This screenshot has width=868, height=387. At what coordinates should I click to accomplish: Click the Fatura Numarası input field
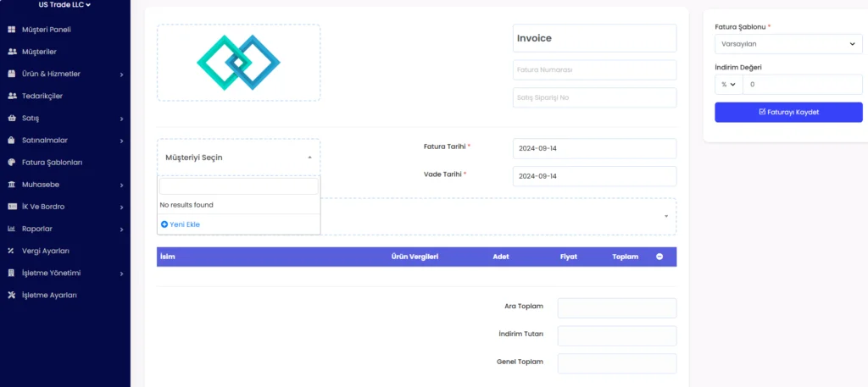594,70
